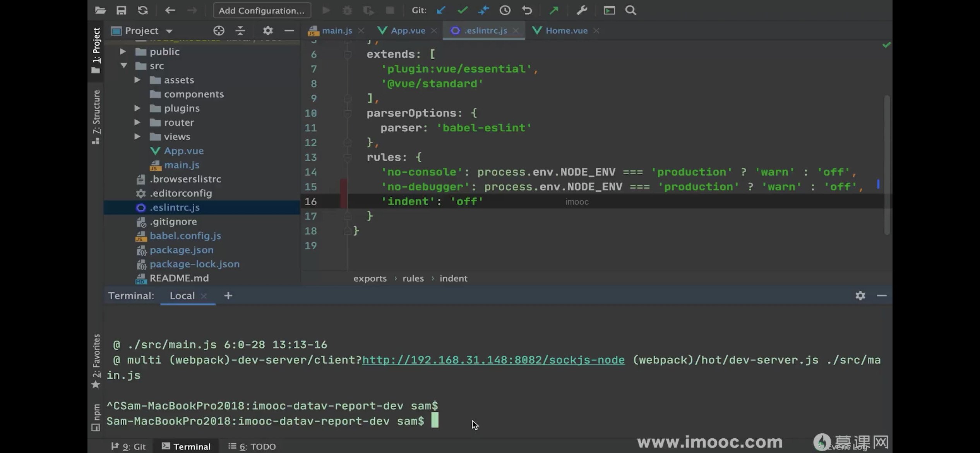This screenshot has height=453, width=980.
Task: Push commits with the green up-arrow icon
Action: pyautogui.click(x=553, y=10)
